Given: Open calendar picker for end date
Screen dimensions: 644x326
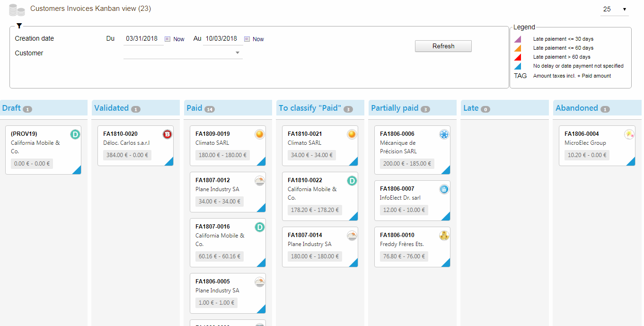Looking at the screenshot, I should click(247, 39).
